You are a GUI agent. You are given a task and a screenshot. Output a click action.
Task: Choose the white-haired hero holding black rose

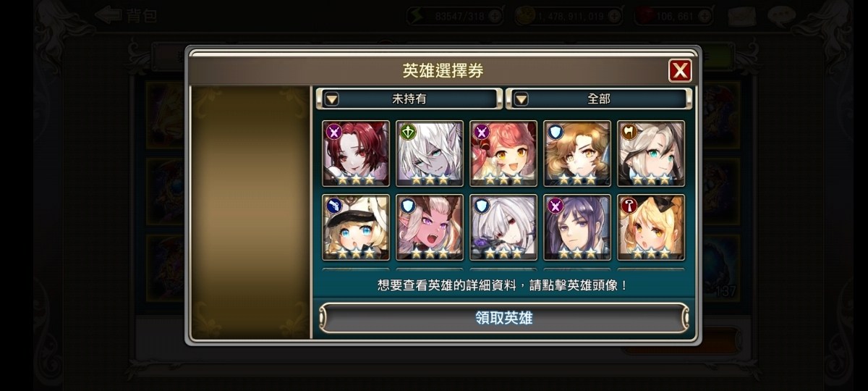(503, 227)
